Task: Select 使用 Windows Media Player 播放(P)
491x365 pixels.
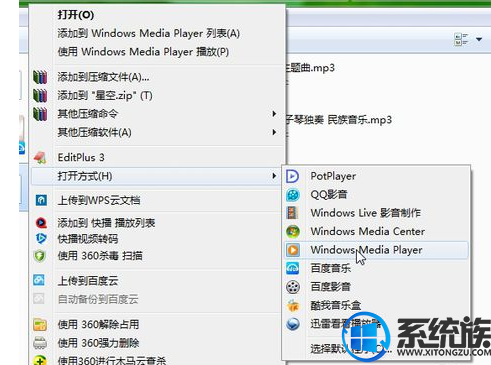Action: [x=156, y=52]
